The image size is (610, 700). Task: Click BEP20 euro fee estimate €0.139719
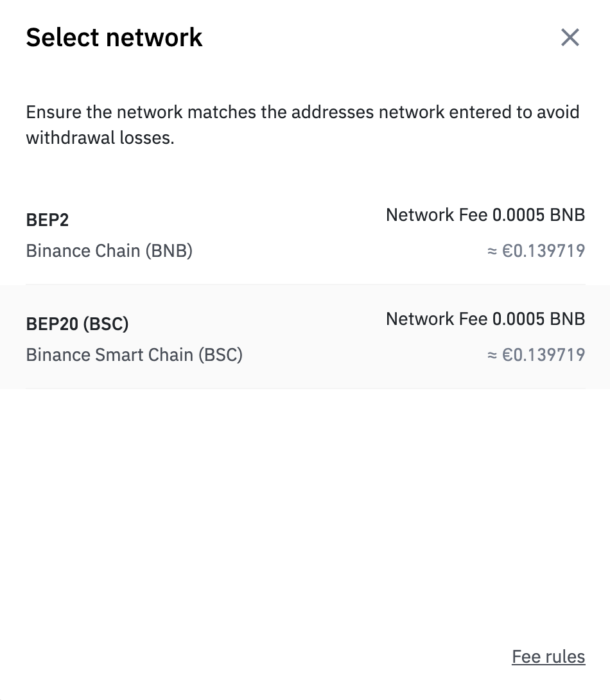[536, 354]
